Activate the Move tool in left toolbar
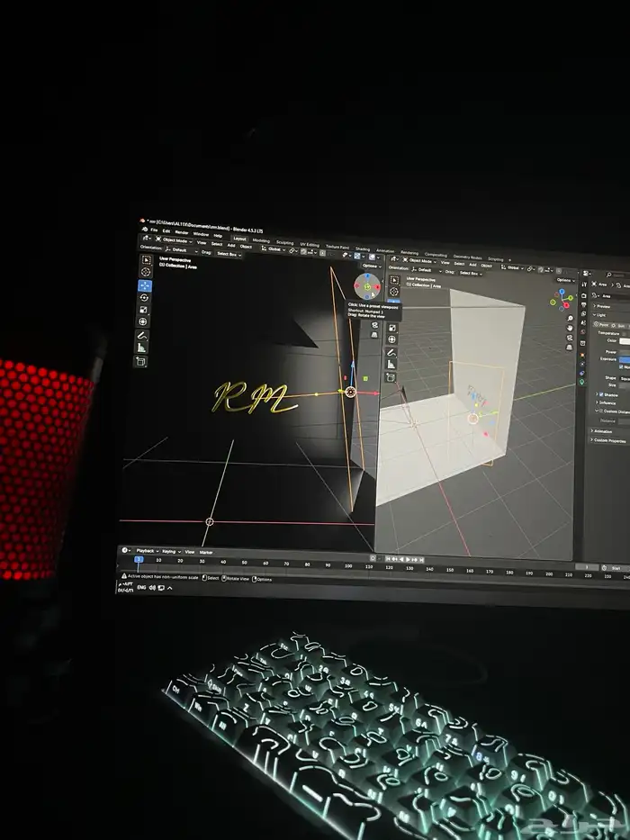The height and width of the screenshot is (840, 630). [144, 286]
